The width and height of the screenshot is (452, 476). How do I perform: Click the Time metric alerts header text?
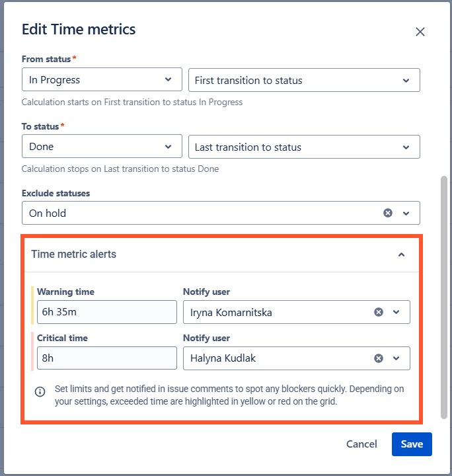coord(73,254)
